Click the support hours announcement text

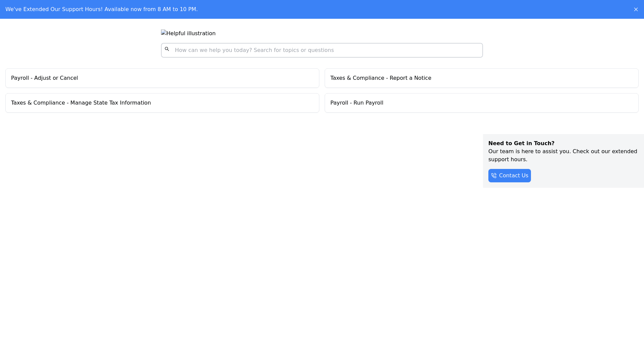tap(101, 9)
